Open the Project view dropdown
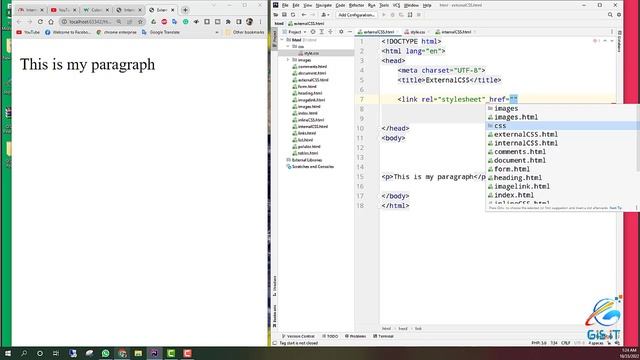 click(297, 32)
